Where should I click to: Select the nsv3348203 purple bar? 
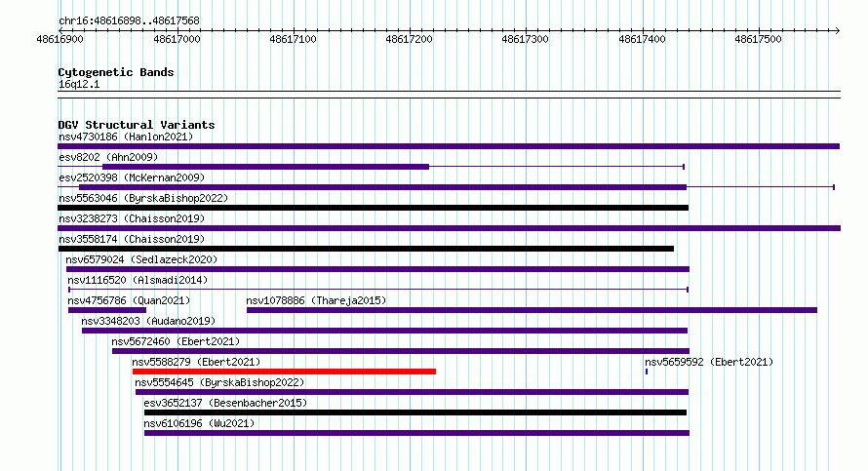384,331
